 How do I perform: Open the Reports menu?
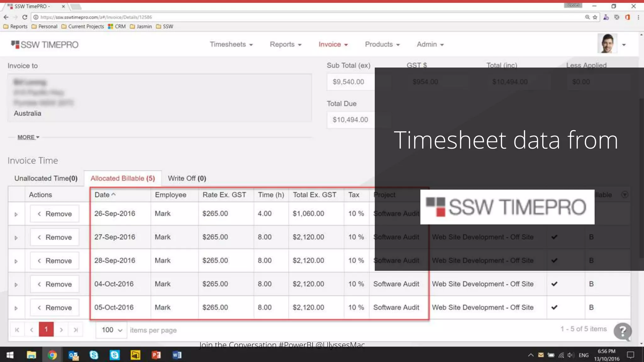coord(286,44)
